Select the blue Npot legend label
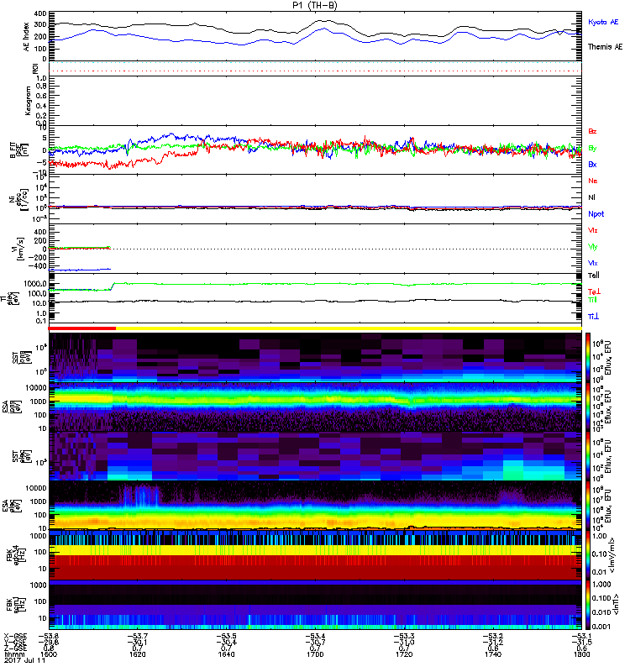The width and height of the screenshot is (630, 672). click(596, 214)
